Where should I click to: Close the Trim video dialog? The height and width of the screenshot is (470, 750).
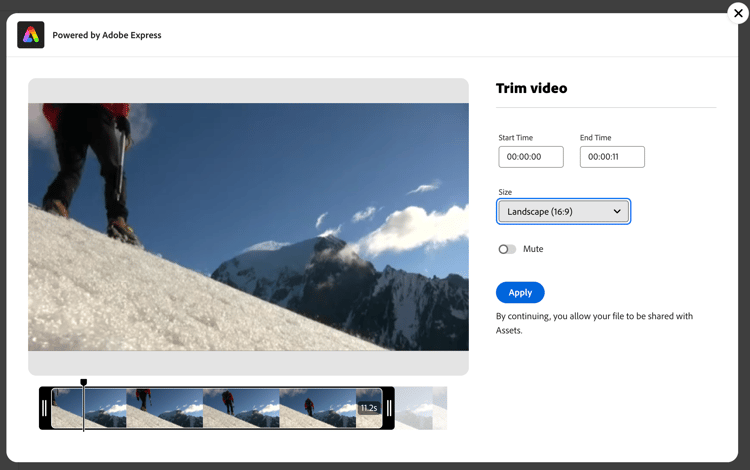pyautogui.click(x=738, y=13)
